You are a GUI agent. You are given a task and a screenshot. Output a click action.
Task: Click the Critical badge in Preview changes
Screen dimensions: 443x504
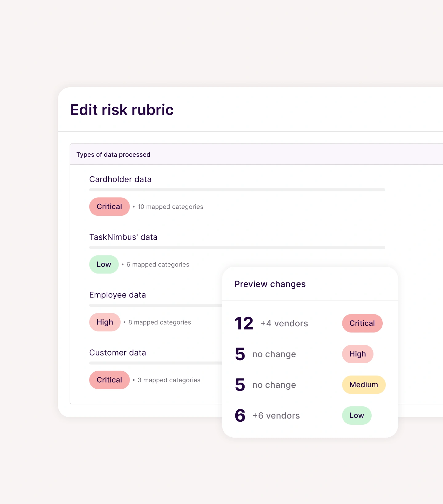pyautogui.click(x=362, y=323)
